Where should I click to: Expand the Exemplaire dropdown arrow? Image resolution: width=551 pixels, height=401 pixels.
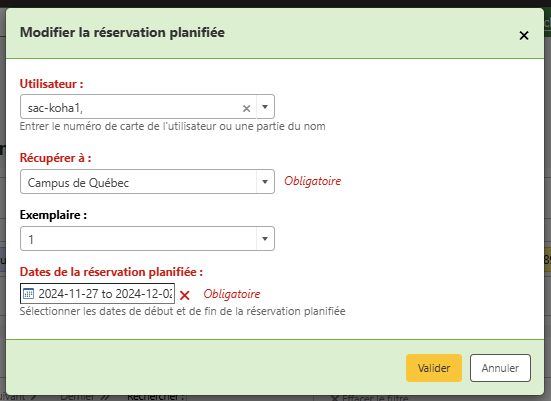click(x=265, y=239)
